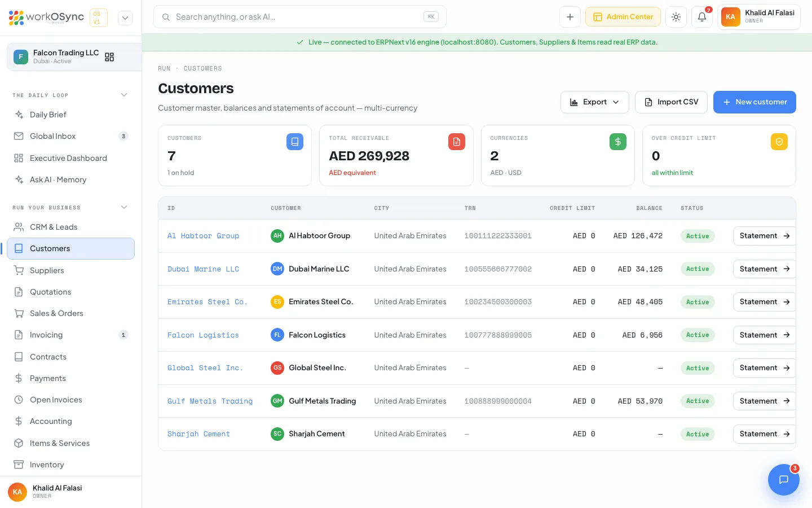812x508 pixels.
Task: Click the GS avatar for Global Steel Inc.
Action: pyautogui.click(x=277, y=368)
